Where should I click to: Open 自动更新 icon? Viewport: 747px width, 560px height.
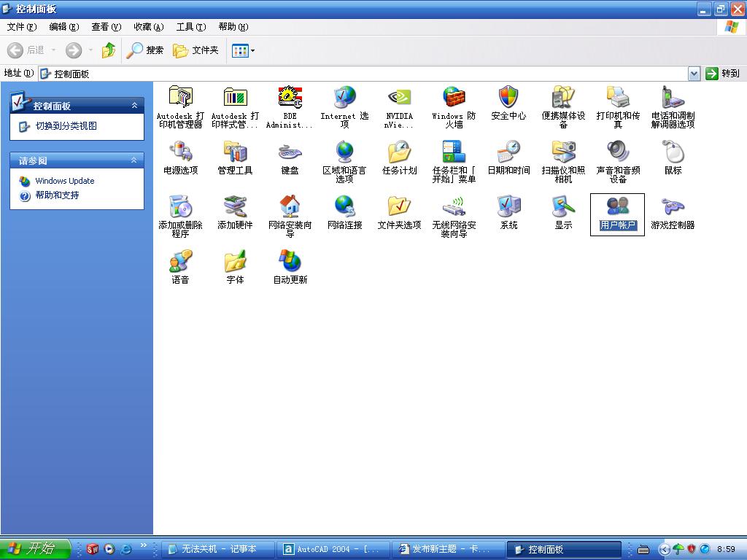coord(290,262)
